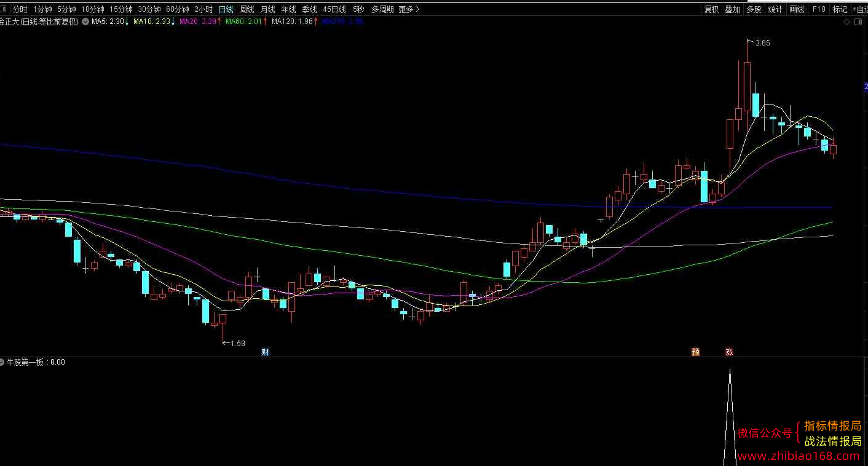Click the 1.59 low price label
The image size is (868, 466).
pyautogui.click(x=237, y=343)
